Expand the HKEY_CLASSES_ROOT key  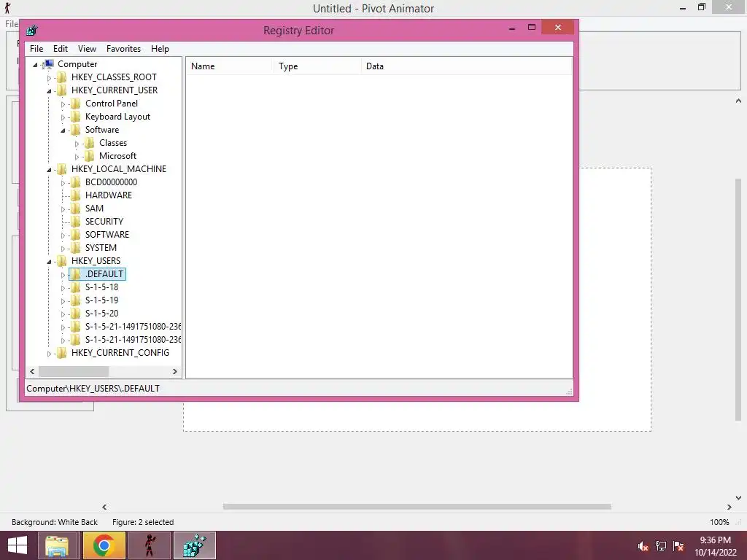point(49,77)
